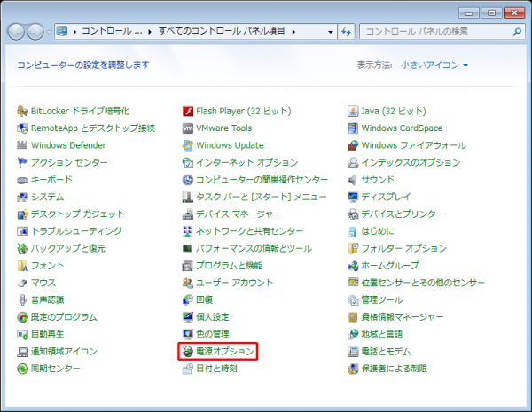
Task: Click the キーボード icon
Action: click(22, 180)
